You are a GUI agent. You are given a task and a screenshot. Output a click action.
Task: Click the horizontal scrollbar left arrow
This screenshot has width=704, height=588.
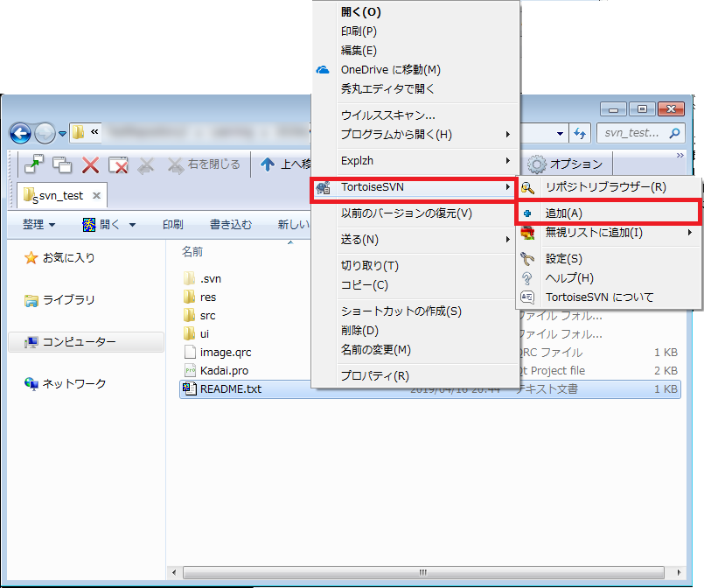click(x=174, y=573)
